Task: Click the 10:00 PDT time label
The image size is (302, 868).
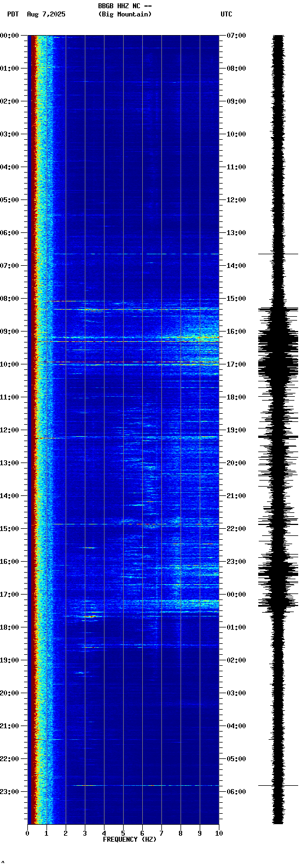Action: pos(9,364)
